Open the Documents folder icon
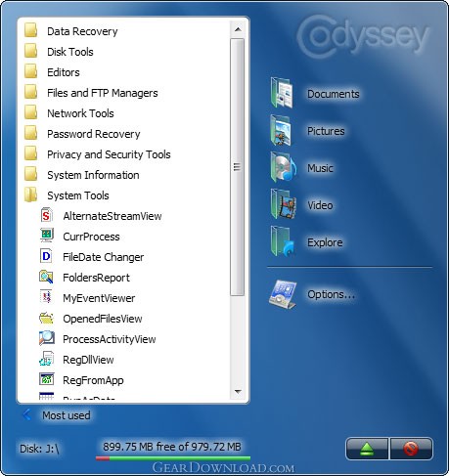Viewport: 449px width, 476px height. click(x=282, y=93)
